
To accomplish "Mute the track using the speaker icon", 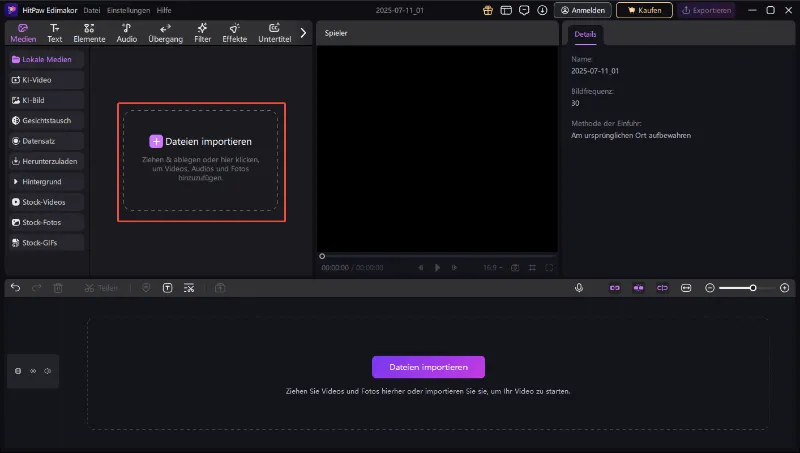I will (47, 371).
